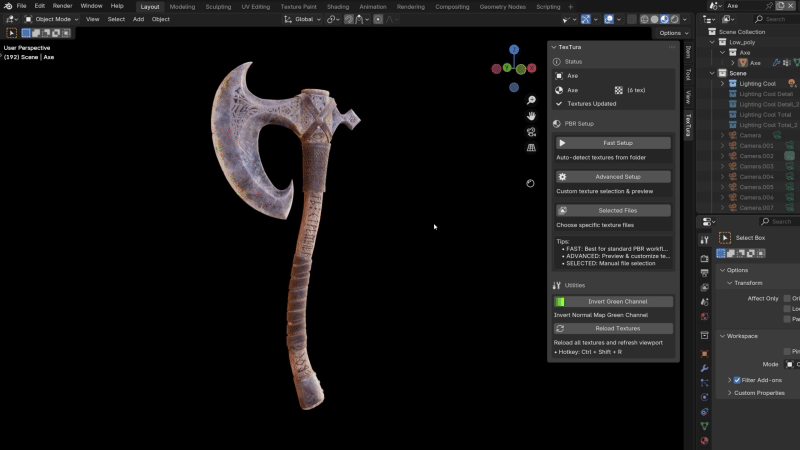Open the Modifiers wrench properties tab
This screenshot has width=800, height=450.
click(x=705, y=368)
